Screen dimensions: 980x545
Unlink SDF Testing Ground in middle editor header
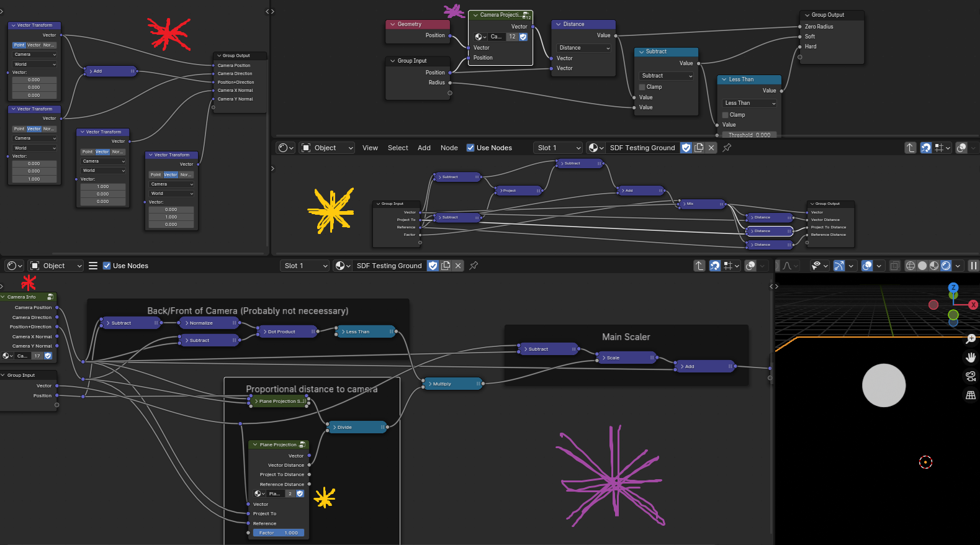point(711,148)
